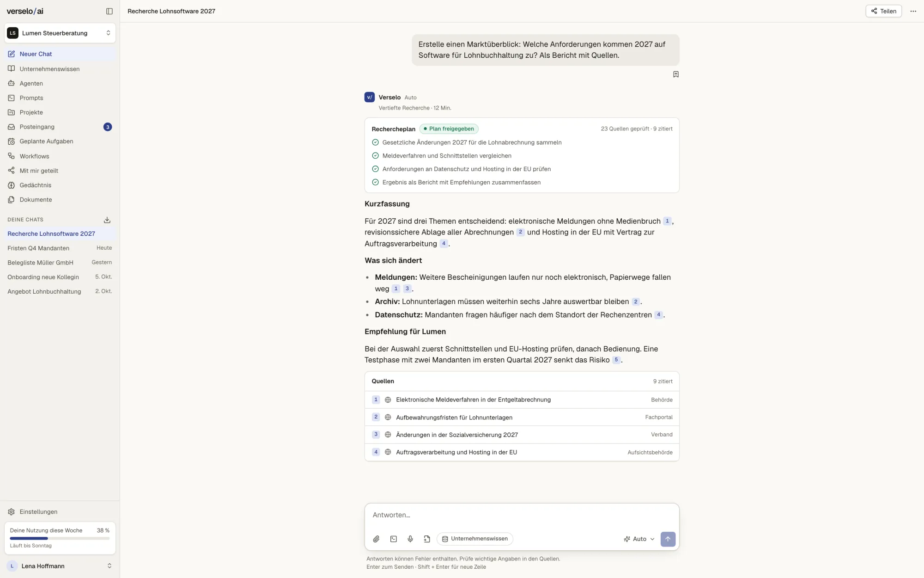
Task: Select Workflows from the sidebar
Action: tap(60, 156)
